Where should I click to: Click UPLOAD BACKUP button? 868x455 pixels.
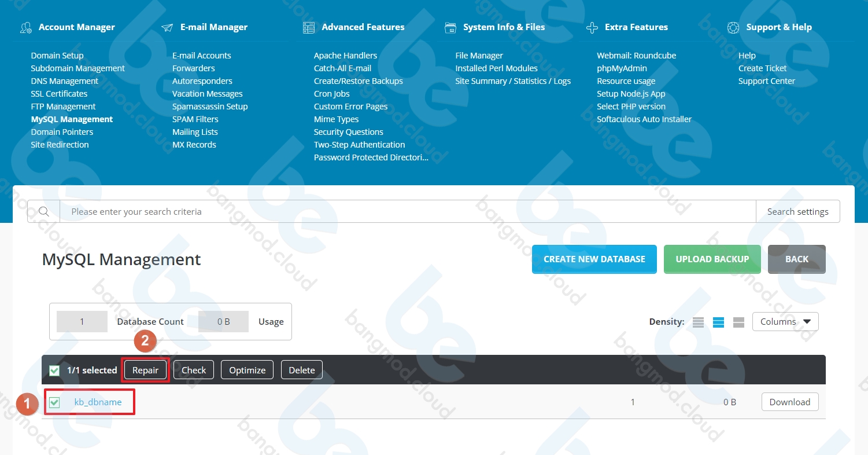pyautogui.click(x=712, y=259)
